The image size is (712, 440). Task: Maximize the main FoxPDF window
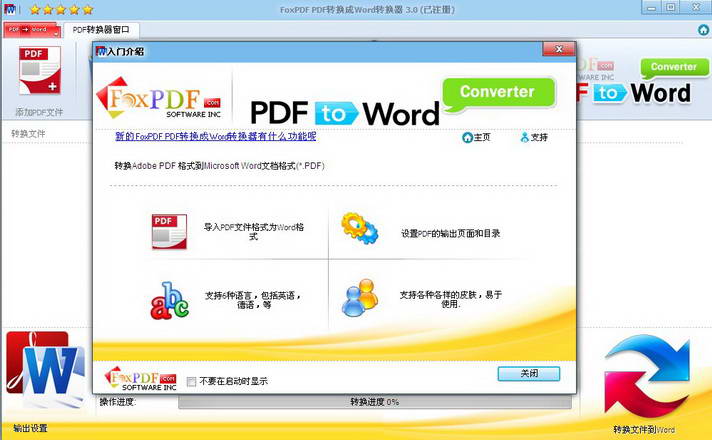coord(671,7)
